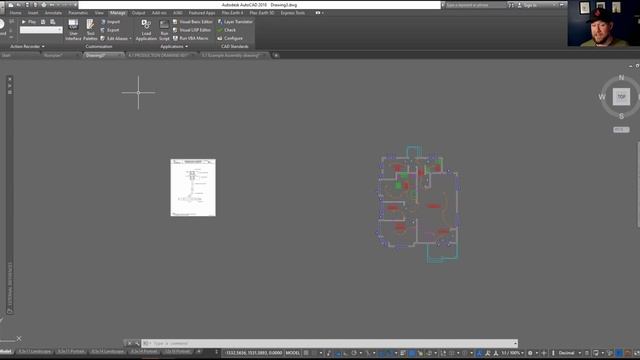Screen dimensions: 640x360
Task: Click Open in the Quick Access toolbar
Action: [19, 5]
